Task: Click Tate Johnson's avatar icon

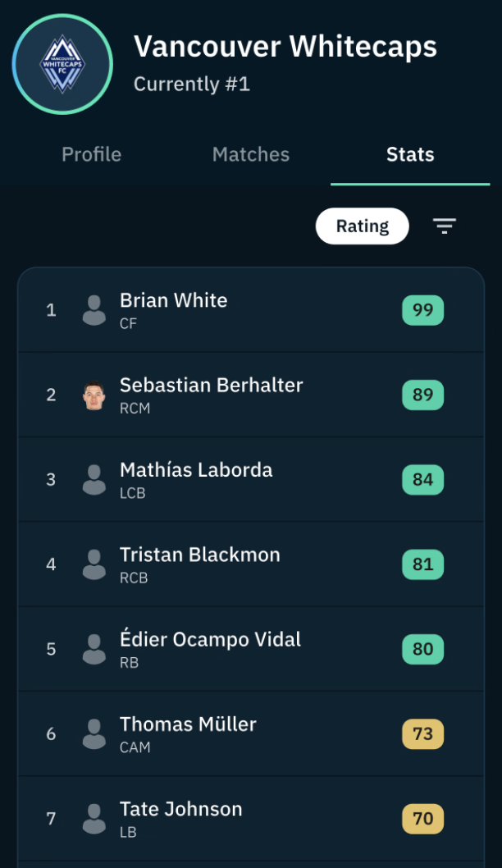Action: (94, 818)
